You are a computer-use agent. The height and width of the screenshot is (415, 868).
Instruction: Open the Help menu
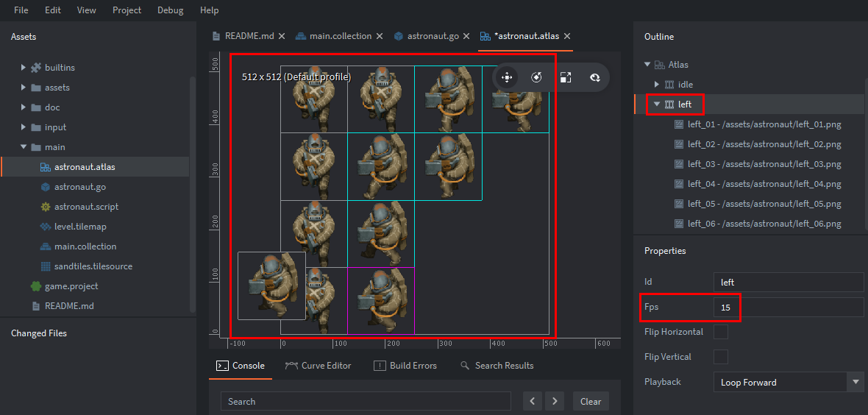209,10
